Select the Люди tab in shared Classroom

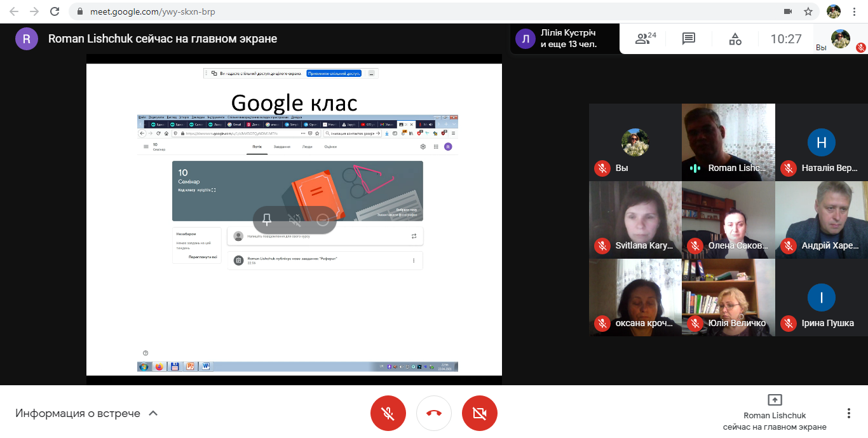(308, 147)
